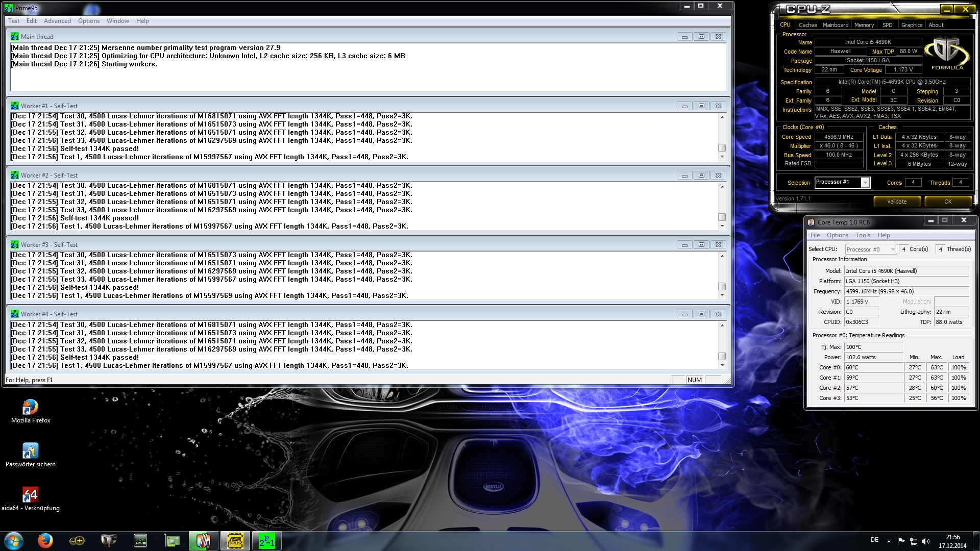
Task: Switch to ASR CPU-Z taskbar icon
Action: coord(235,541)
